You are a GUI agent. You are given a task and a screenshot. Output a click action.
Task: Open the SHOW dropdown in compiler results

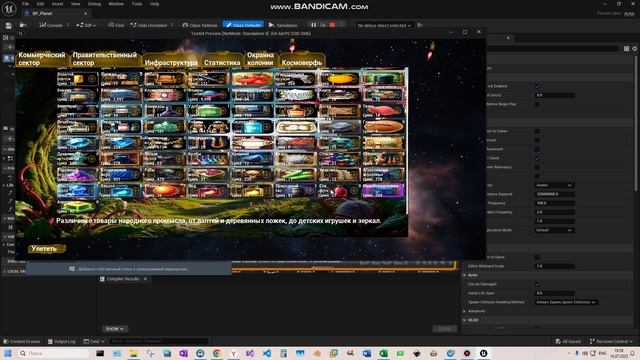115,329
